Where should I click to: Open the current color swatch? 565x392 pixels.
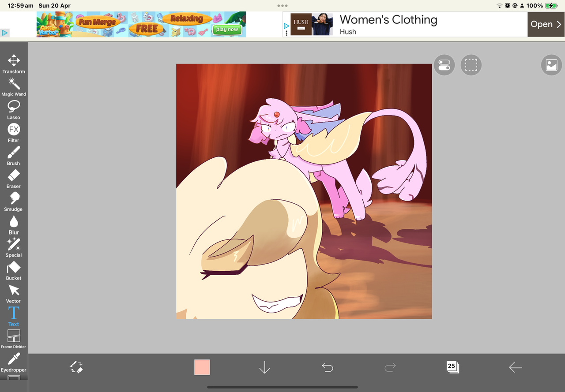[202, 367]
